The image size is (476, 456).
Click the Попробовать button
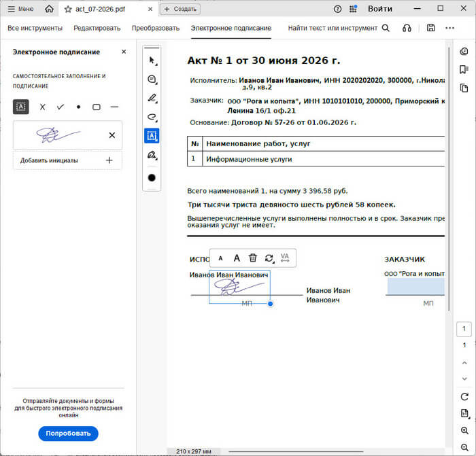tap(68, 434)
